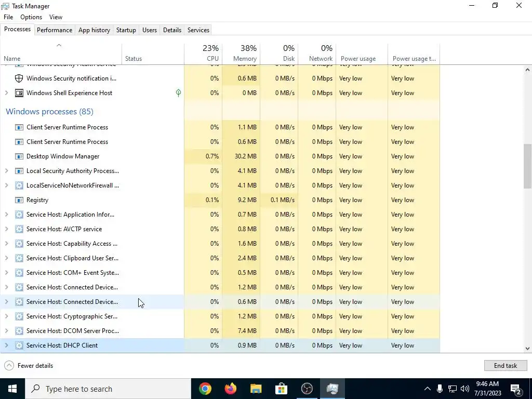Expand Service Host: AVCTP service row

[x=6, y=229]
